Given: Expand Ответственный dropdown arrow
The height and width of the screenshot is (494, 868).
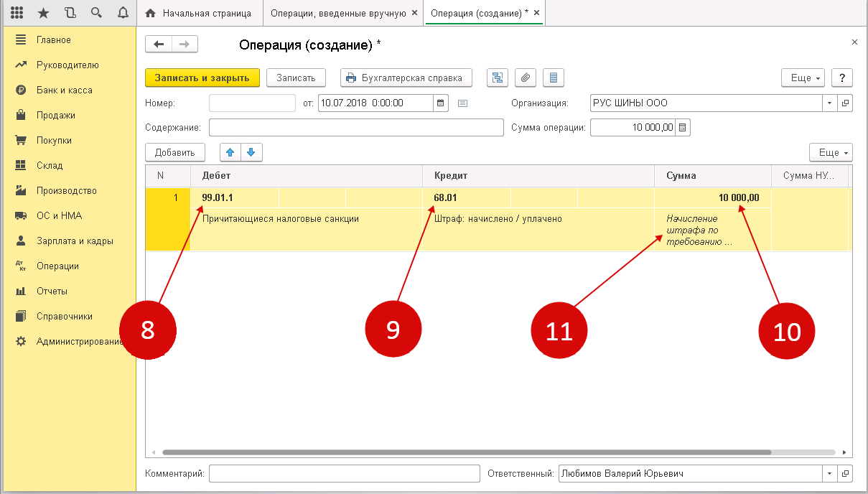Looking at the screenshot, I should 830,473.
